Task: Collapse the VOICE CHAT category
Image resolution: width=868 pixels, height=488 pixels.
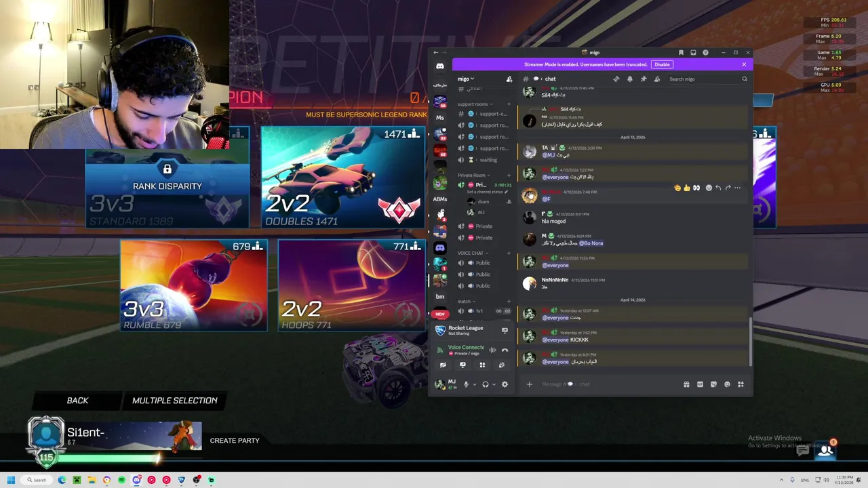Action: 472,253
